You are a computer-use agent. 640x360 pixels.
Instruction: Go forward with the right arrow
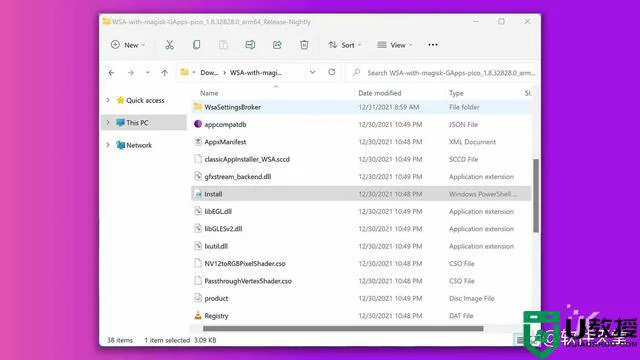point(131,73)
